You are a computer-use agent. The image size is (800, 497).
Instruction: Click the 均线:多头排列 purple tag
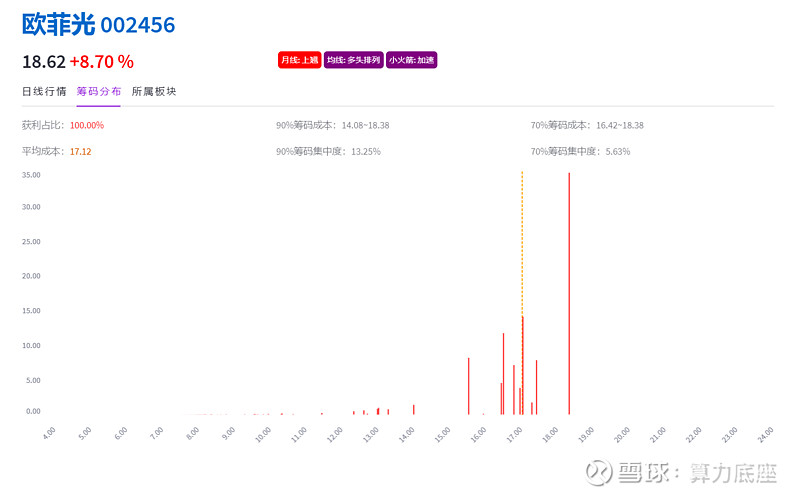point(354,60)
